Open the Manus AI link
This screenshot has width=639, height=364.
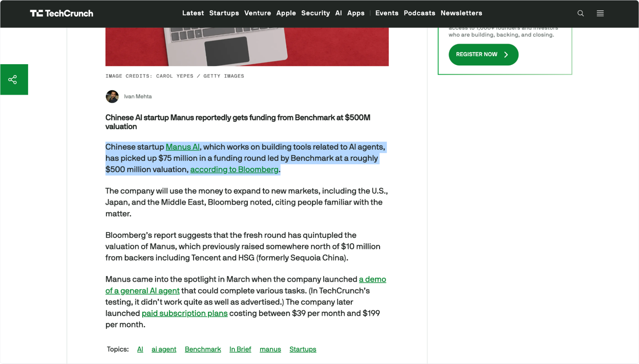(183, 147)
